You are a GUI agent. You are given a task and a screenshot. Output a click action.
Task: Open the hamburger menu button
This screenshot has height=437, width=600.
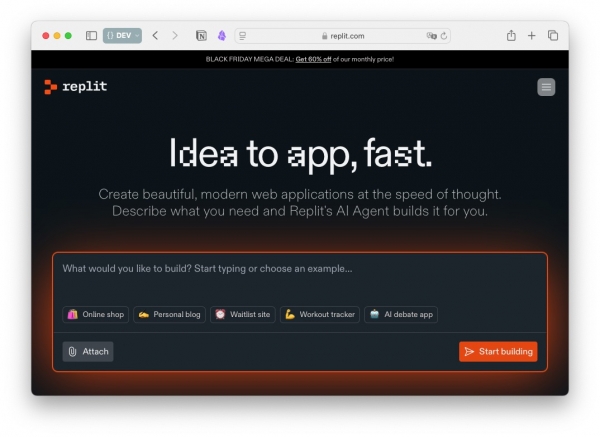[x=546, y=87]
